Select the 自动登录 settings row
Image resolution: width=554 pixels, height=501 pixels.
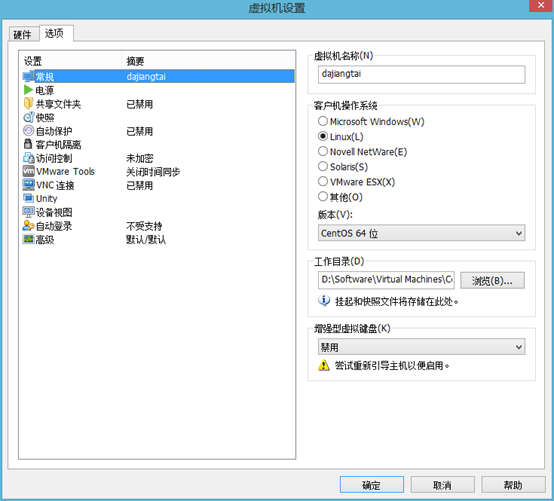click(x=157, y=226)
